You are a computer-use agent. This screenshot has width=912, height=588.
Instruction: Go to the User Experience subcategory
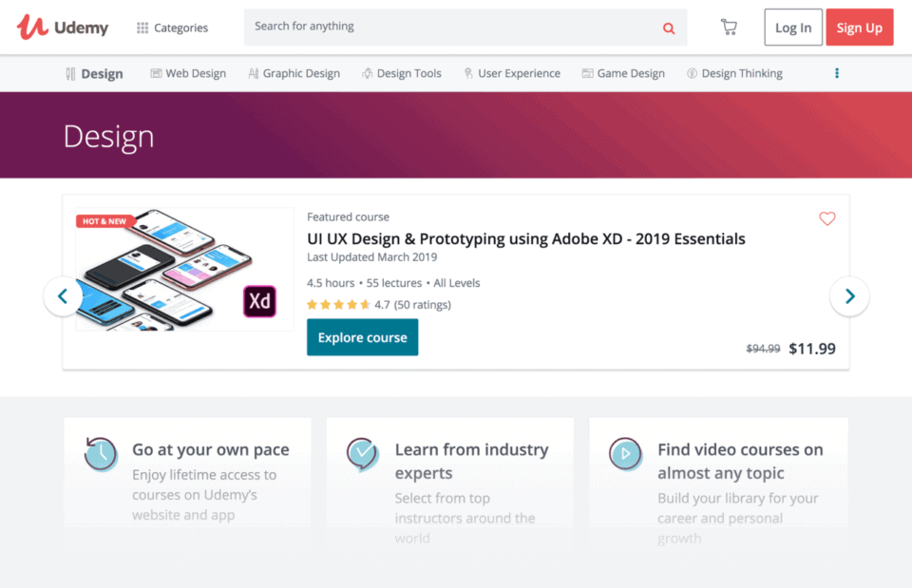pyautogui.click(x=512, y=73)
